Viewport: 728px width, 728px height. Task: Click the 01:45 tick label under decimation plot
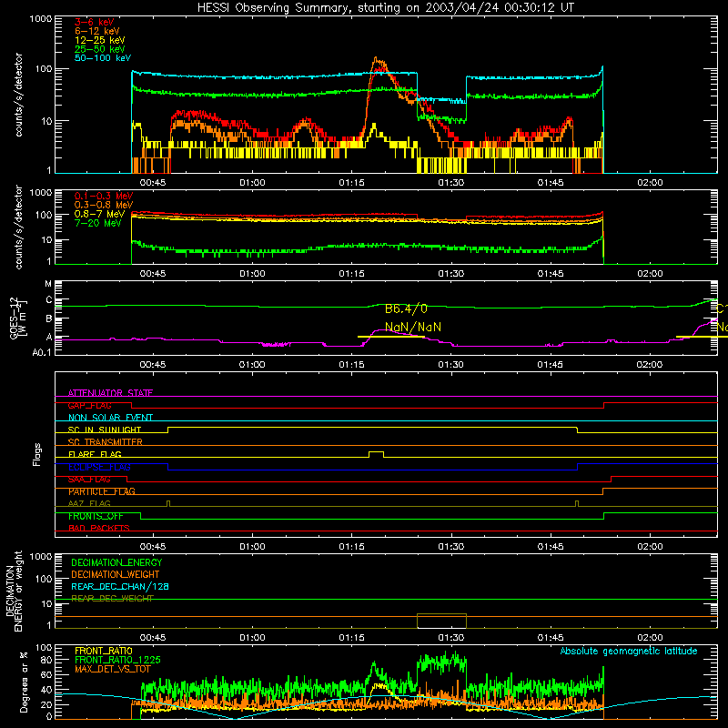click(x=551, y=638)
